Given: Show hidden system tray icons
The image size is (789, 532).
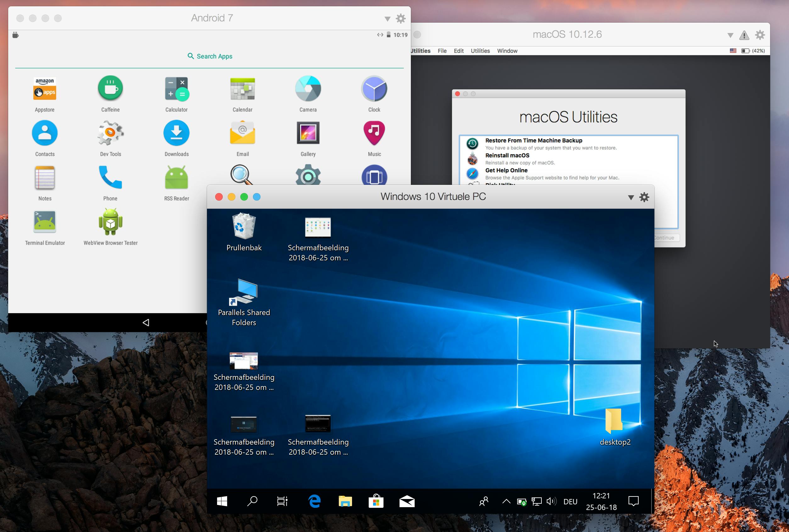Looking at the screenshot, I should point(506,501).
